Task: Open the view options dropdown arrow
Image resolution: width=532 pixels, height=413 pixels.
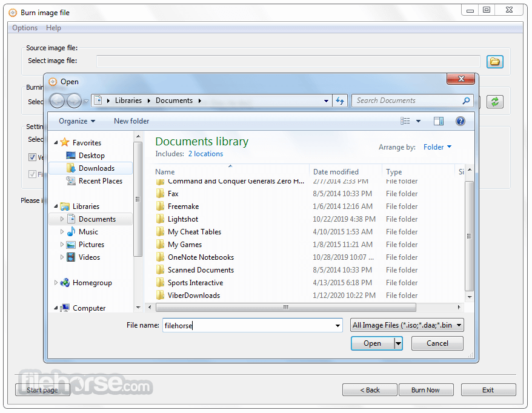Action: (418, 121)
